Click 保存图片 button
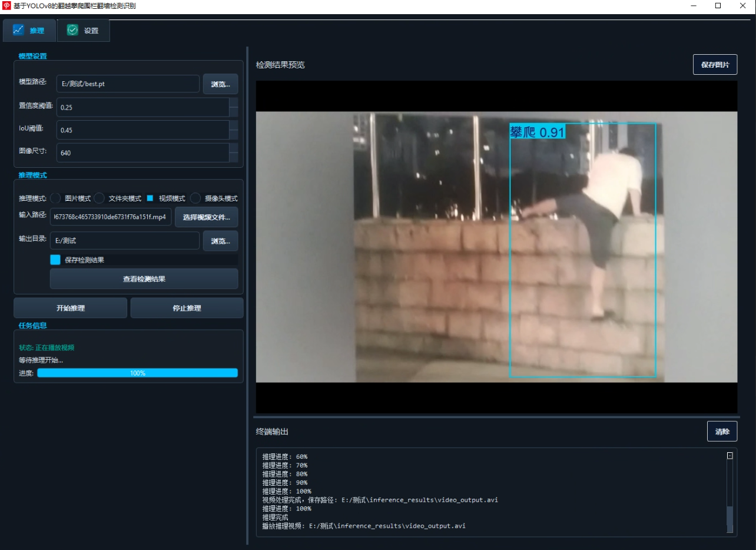Image resolution: width=756 pixels, height=550 pixels. [x=715, y=65]
